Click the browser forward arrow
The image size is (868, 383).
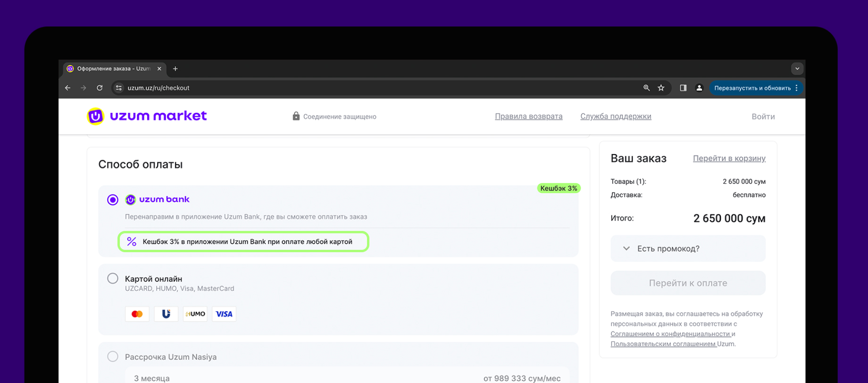(83, 88)
